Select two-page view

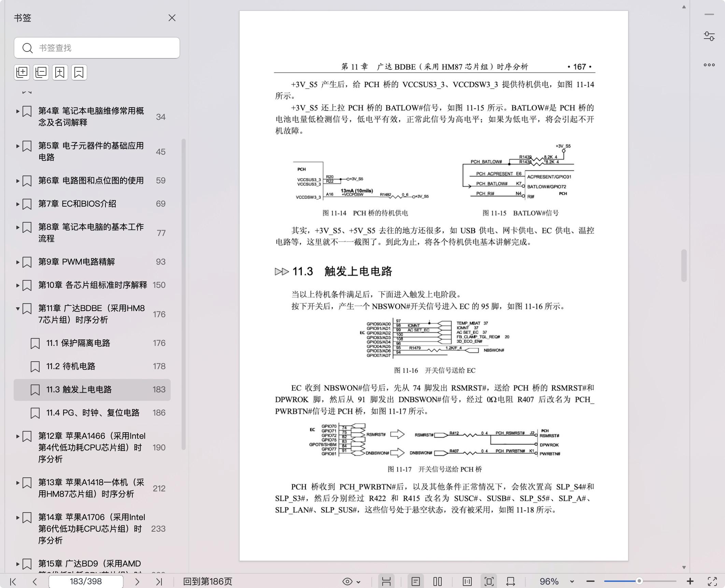click(438, 582)
